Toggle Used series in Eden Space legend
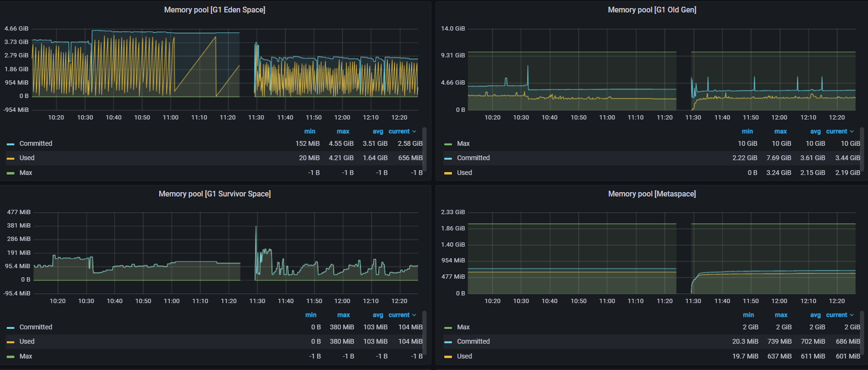Viewport: 868px width, 370px height. click(27, 158)
